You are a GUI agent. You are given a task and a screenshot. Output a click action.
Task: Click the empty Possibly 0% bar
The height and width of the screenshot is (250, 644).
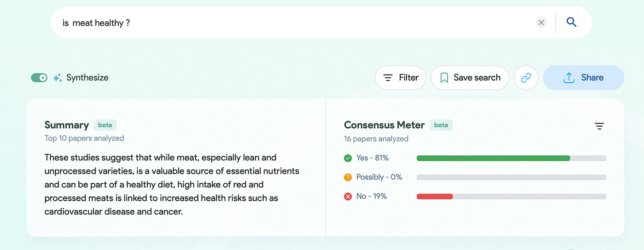click(511, 177)
